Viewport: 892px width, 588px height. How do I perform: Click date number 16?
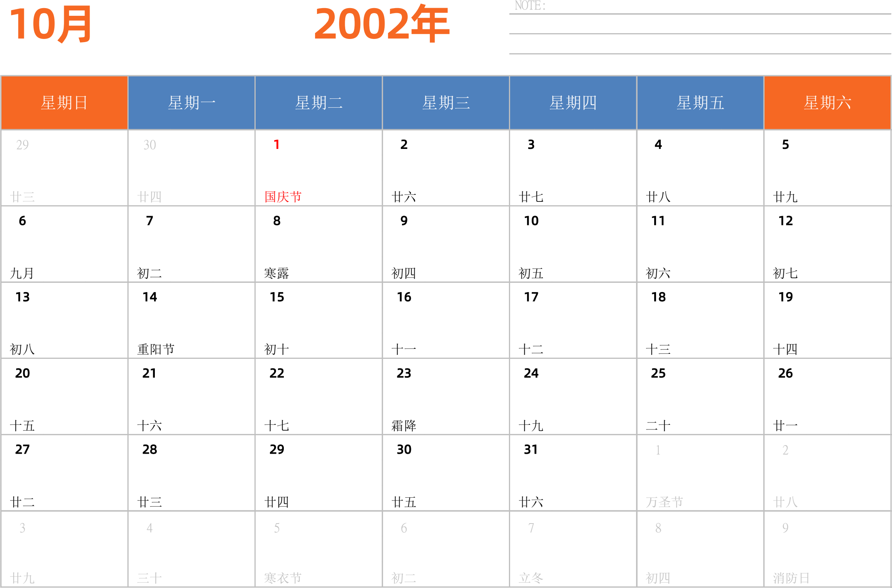(x=404, y=297)
